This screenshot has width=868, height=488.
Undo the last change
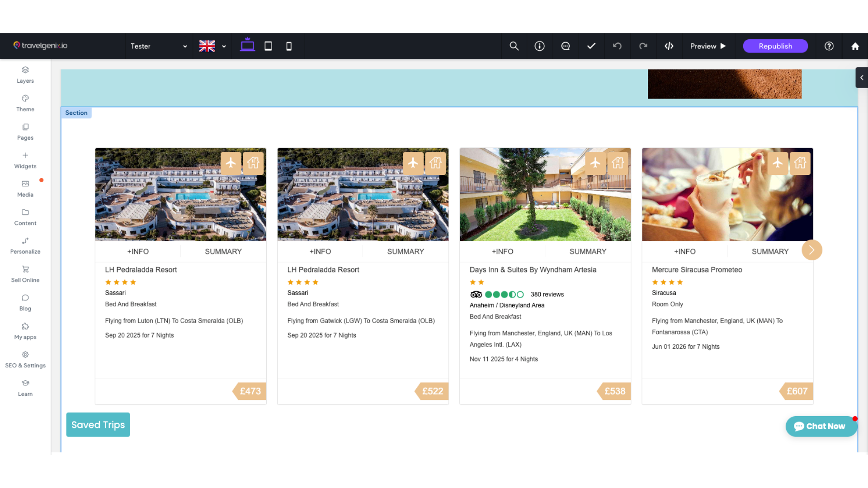coord(617,46)
